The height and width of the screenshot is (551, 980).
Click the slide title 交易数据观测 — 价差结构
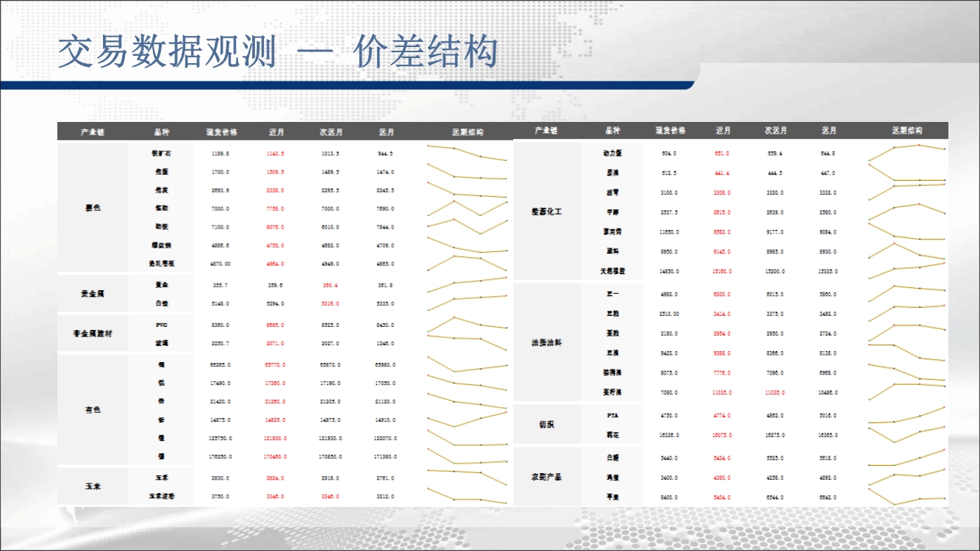click(x=278, y=53)
